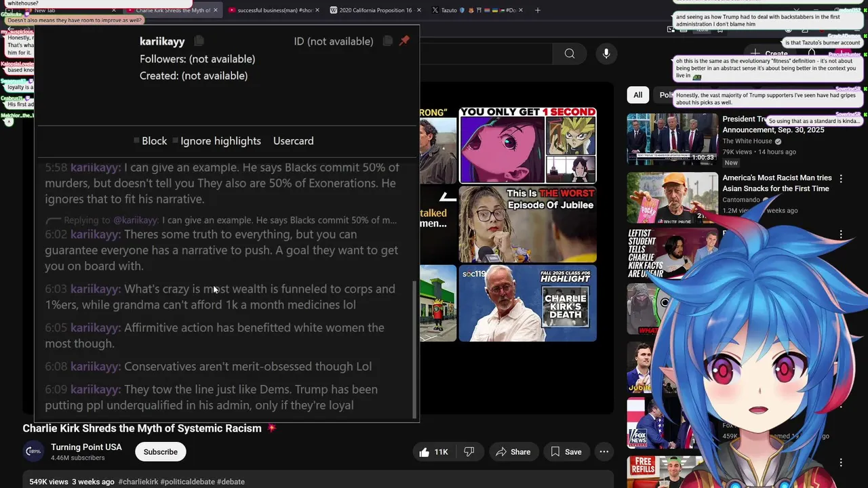868x488 pixels.
Task: Open Turning Point USA channel avatar
Action: (33, 451)
